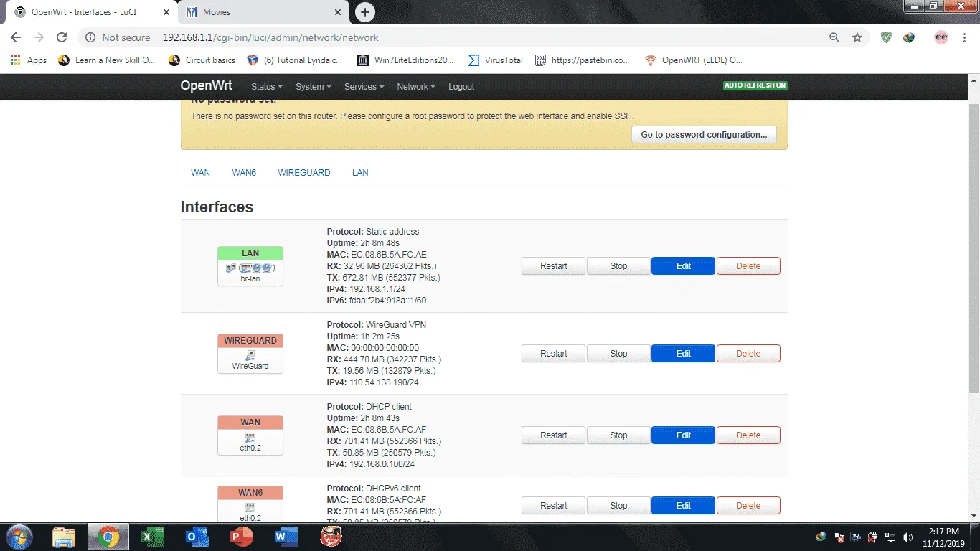Launch File Explorer from the taskbar
Screen dimensions: 980x551
tap(64, 537)
